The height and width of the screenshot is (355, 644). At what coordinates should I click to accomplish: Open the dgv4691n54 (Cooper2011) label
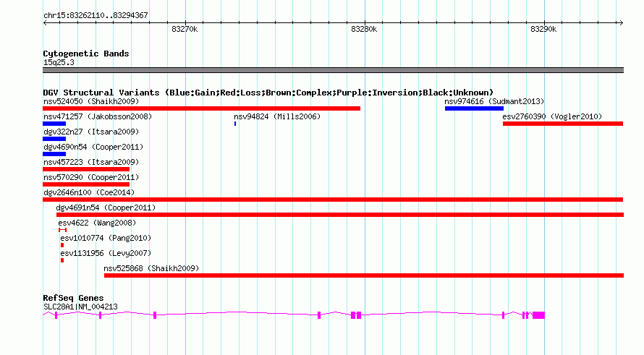click(x=106, y=208)
